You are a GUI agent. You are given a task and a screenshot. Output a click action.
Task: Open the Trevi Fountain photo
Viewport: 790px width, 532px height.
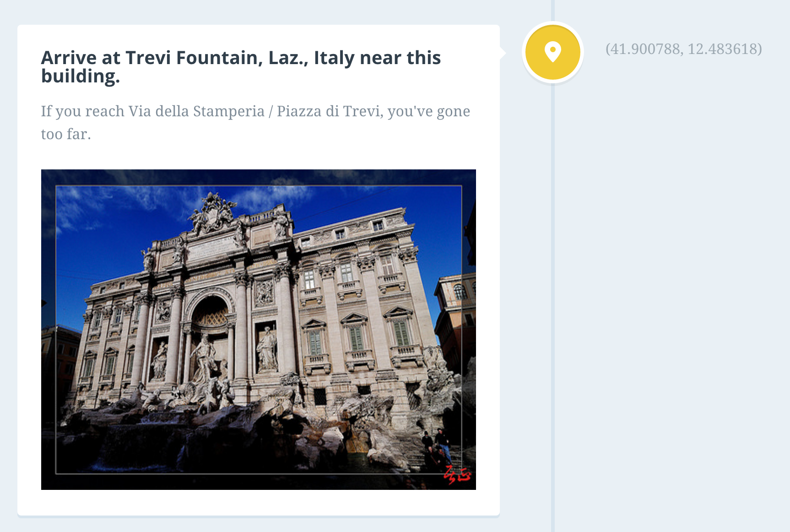(259, 330)
